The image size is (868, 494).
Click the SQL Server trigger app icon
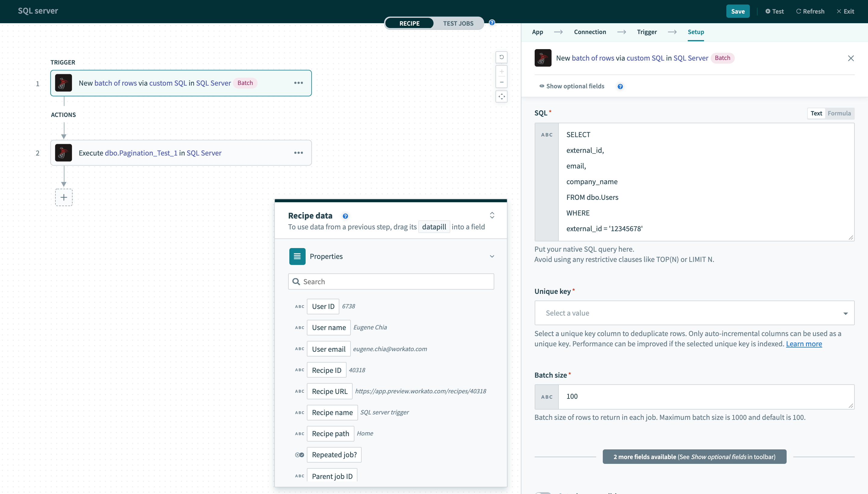pyautogui.click(x=63, y=83)
